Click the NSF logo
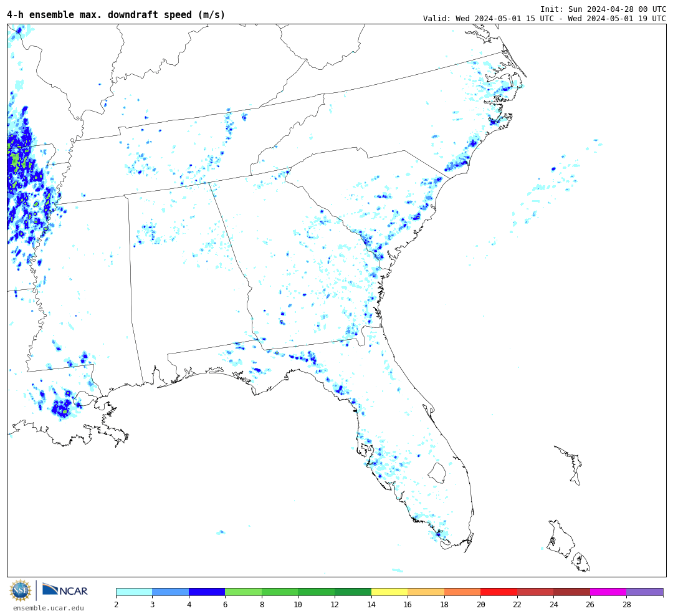673x616 pixels. [x=21, y=590]
